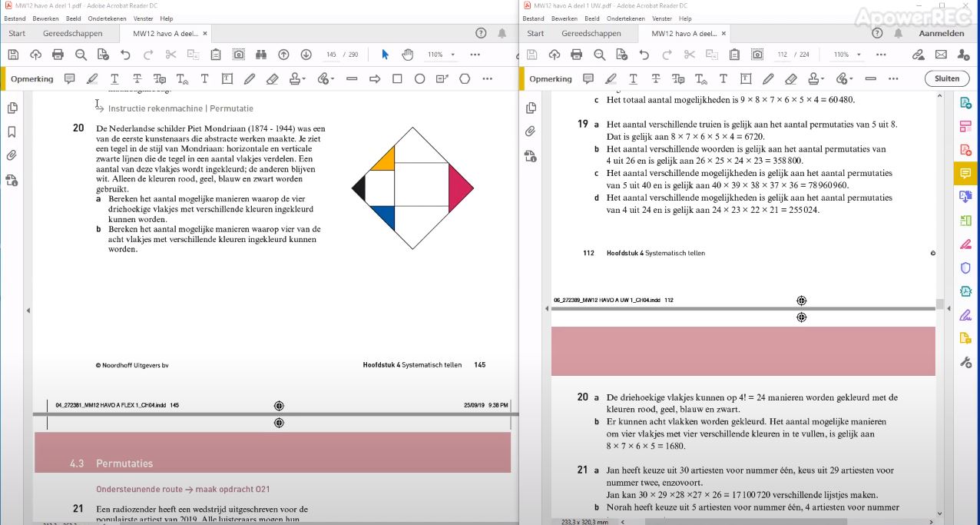Show more comment tools in left window
Viewport: 980px width, 525px height.
click(487, 78)
